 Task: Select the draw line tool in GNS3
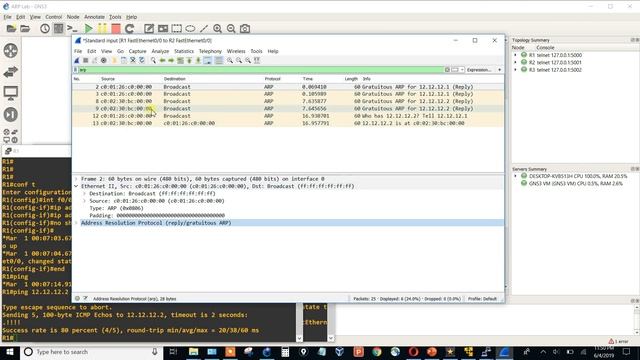coord(204,29)
